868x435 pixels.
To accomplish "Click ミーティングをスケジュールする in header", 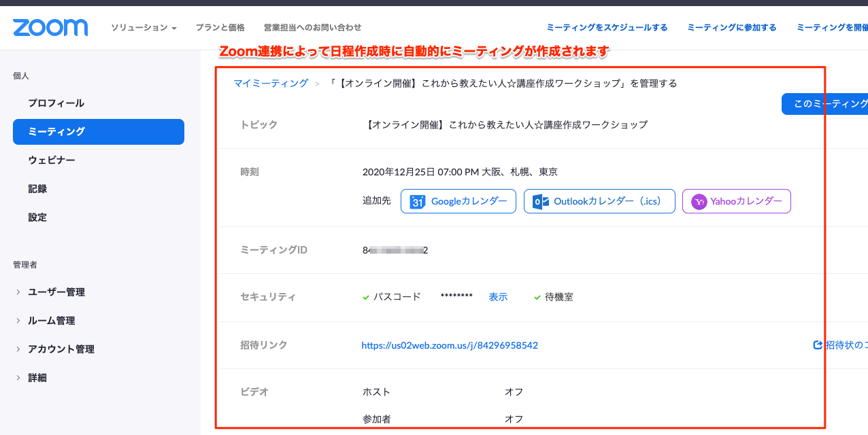I will tap(607, 28).
